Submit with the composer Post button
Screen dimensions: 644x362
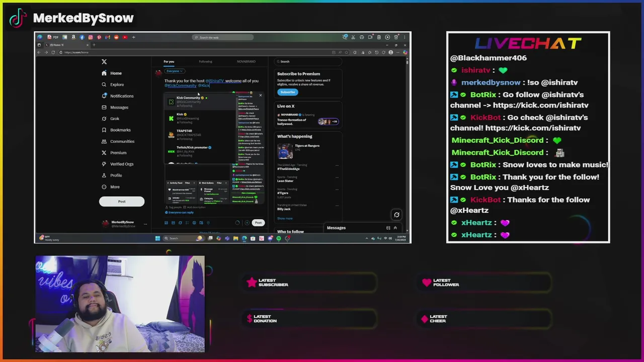click(258, 223)
